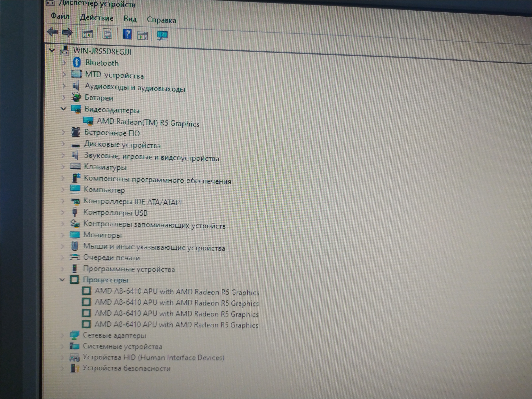
Task: Select the second AMD A8-6410 APU processor entry
Action: pyautogui.click(x=177, y=303)
